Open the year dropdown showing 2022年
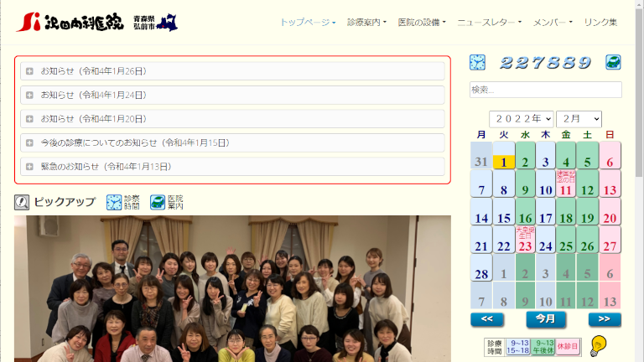The width and height of the screenshot is (644, 362). (522, 119)
